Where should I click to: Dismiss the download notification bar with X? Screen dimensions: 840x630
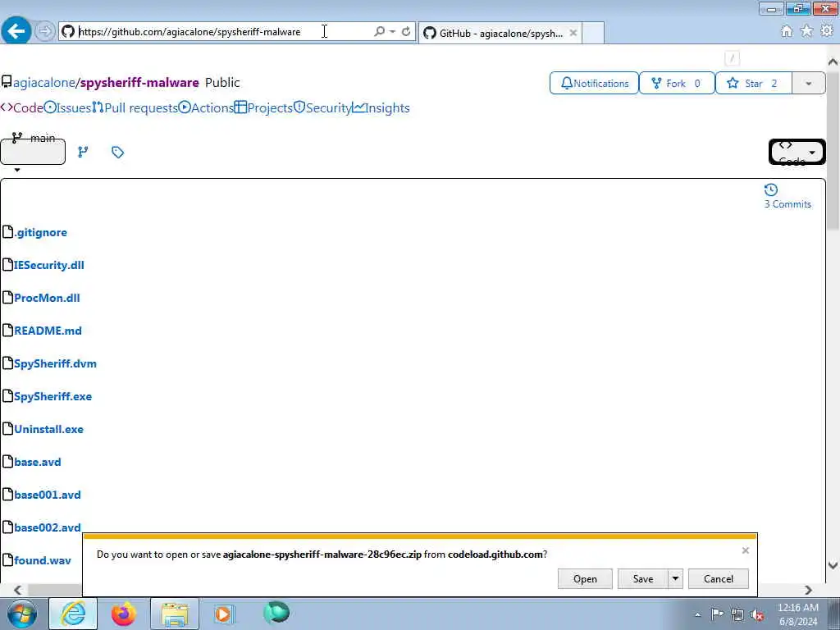(x=745, y=550)
